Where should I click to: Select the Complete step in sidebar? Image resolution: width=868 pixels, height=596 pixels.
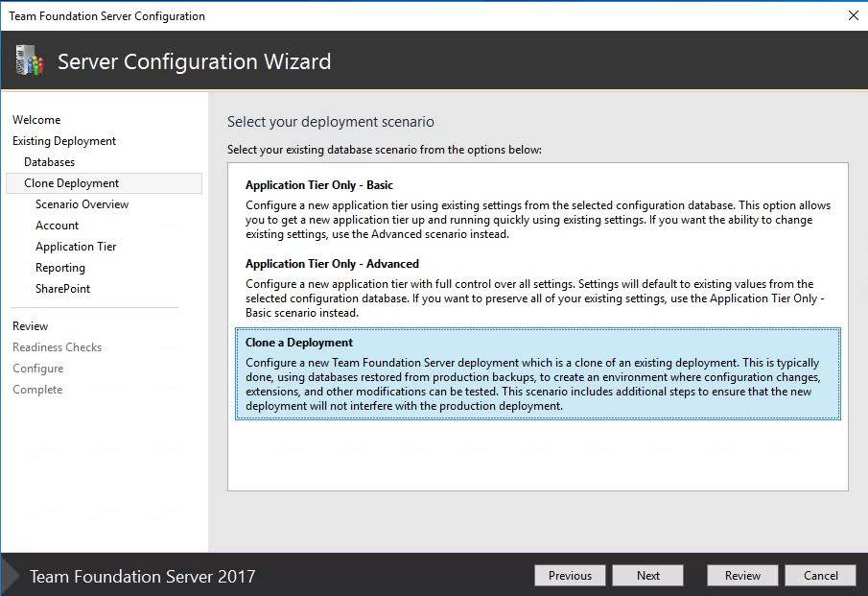tap(37, 390)
